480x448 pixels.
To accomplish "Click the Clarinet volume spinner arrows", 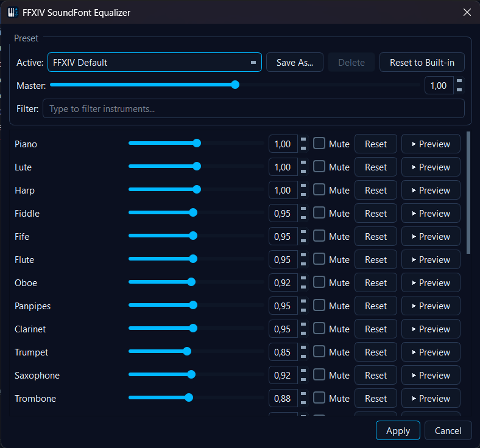I will pyautogui.click(x=303, y=329).
